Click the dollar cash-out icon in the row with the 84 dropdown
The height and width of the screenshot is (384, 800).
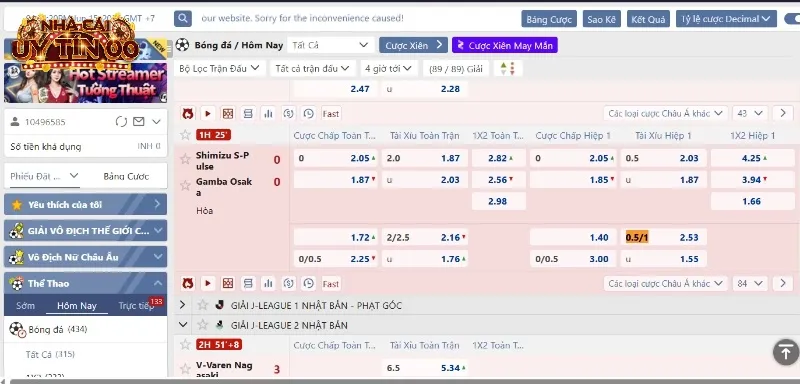(x=288, y=284)
